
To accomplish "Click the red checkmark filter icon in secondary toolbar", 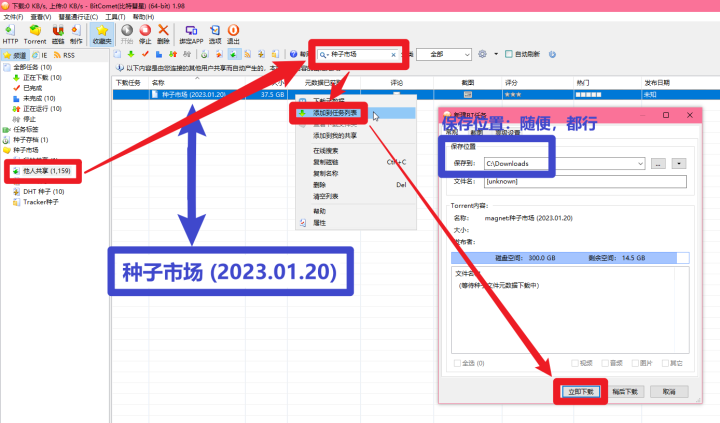I will click(x=145, y=54).
